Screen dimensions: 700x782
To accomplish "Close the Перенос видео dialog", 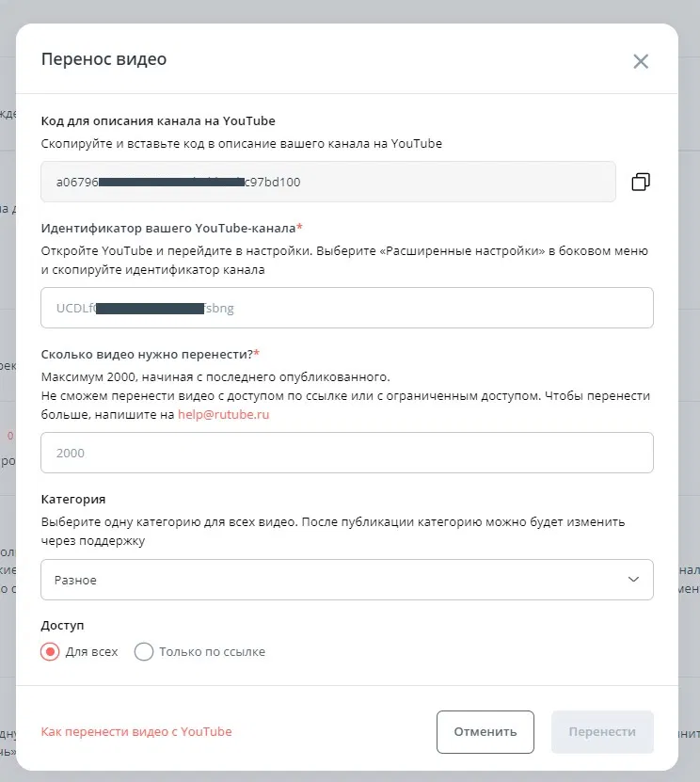I will [x=641, y=62].
